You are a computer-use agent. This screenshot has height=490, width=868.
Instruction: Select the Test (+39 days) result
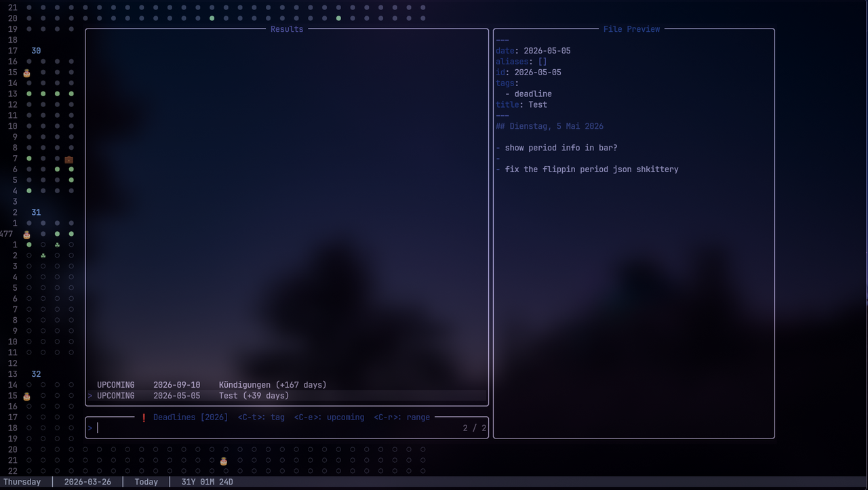click(286, 396)
